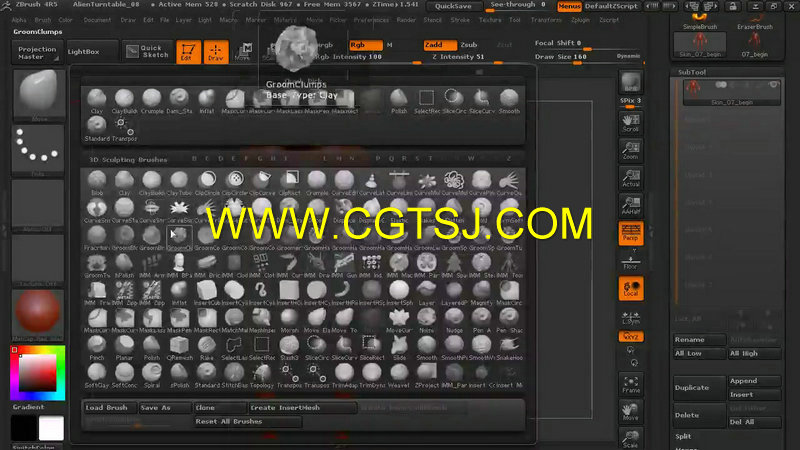Image resolution: width=800 pixels, height=450 pixels.
Task: Pick the hPolish brush
Action: 124,265
